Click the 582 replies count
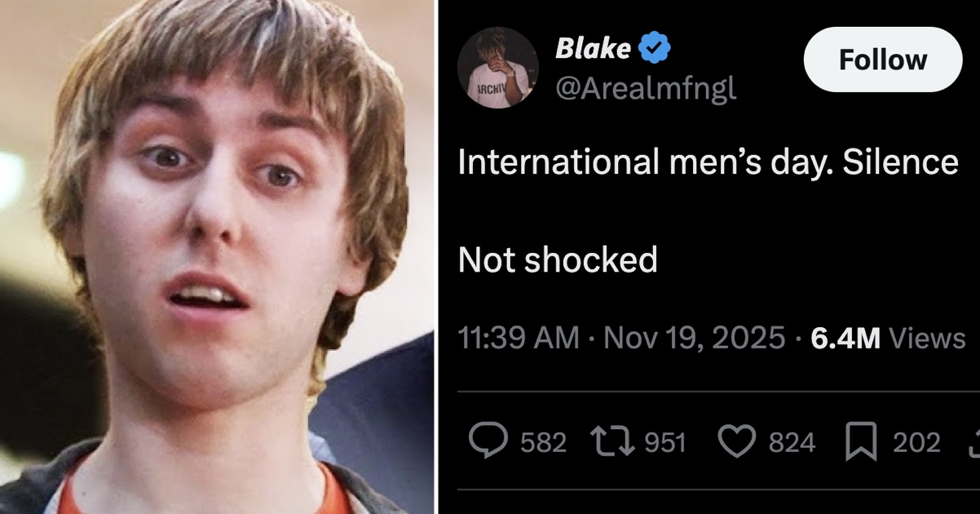 click(543, 442)
